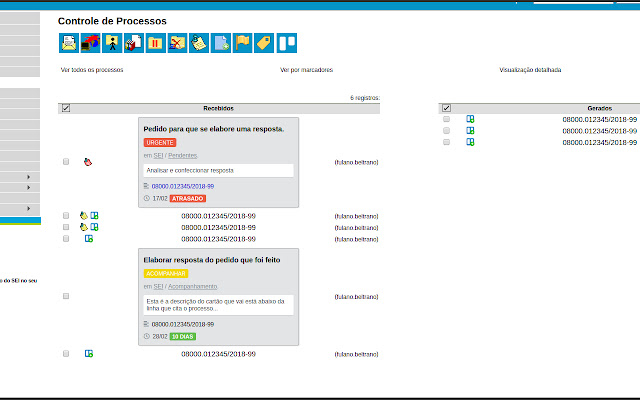Click Trello card icon in last Recebidos row
Viewport: 640px width, 400px height.
click(89, 353)
